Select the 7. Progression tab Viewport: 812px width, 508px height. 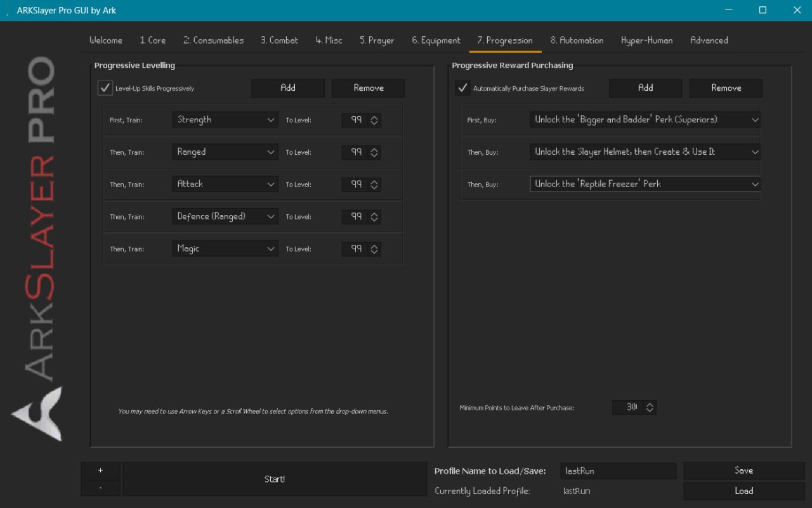tap(505, 40)
